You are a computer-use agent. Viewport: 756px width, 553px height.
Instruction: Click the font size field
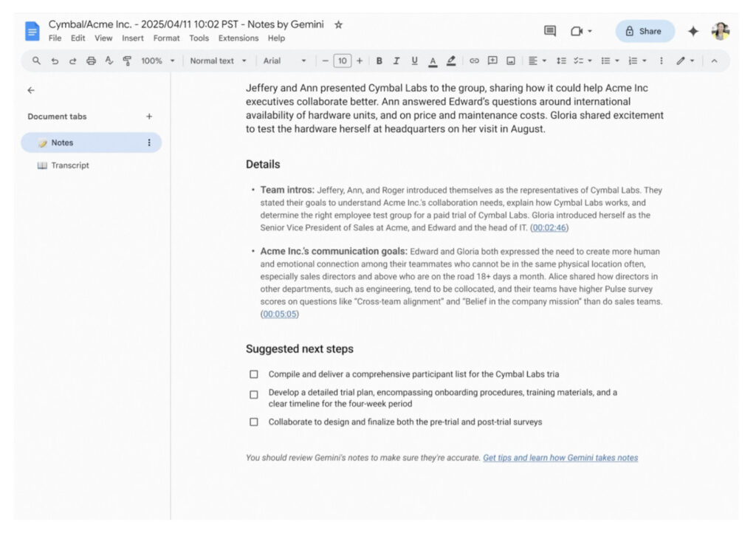343,61
